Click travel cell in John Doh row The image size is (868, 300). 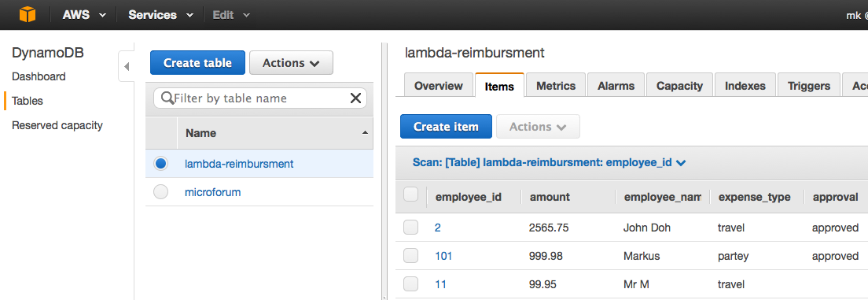tap(730, 228)
